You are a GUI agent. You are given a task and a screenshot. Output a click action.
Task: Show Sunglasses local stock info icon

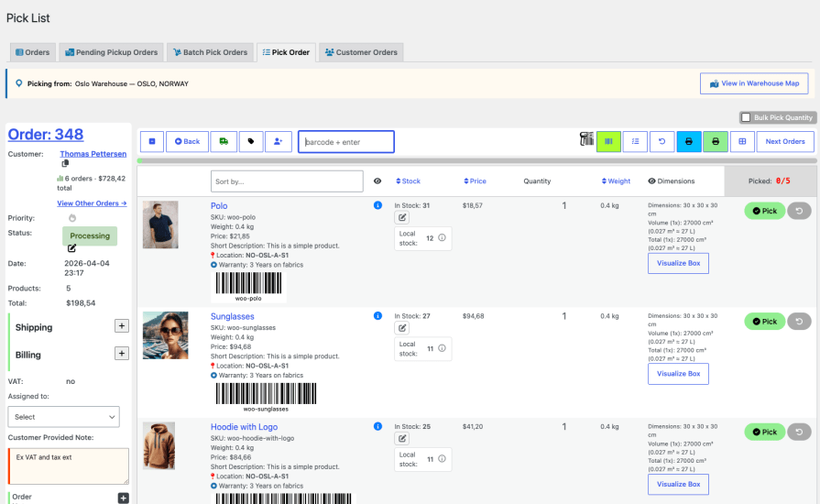(442, 348)
